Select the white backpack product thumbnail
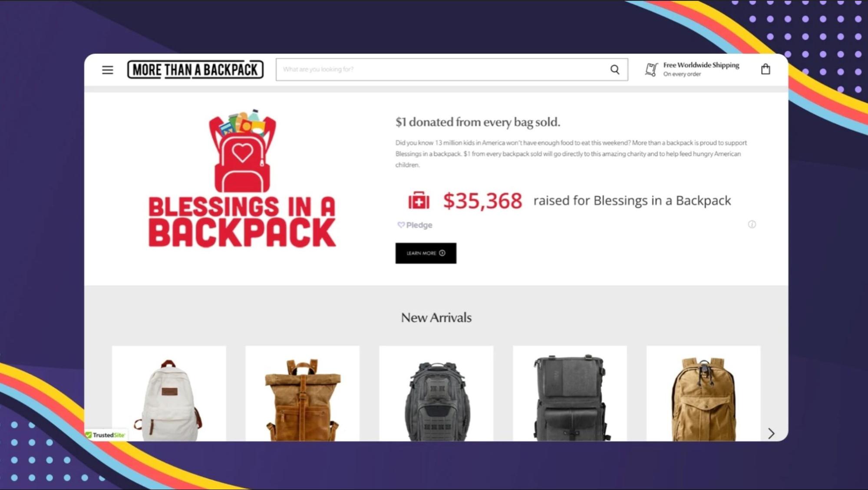The image size is (868, 490). point(169,394)
